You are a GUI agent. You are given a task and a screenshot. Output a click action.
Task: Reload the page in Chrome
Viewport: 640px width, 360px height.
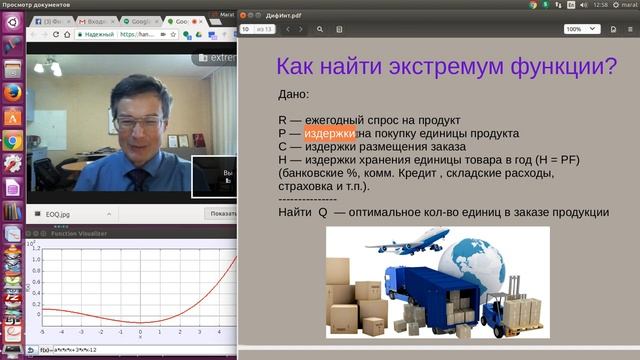(x=56, y=35)
